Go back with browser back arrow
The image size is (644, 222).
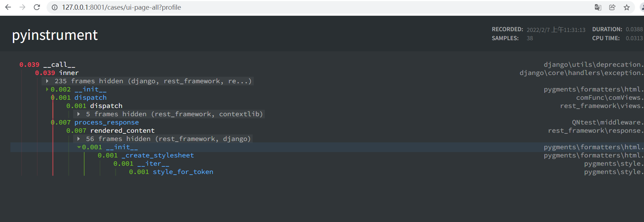coord(8,7)
